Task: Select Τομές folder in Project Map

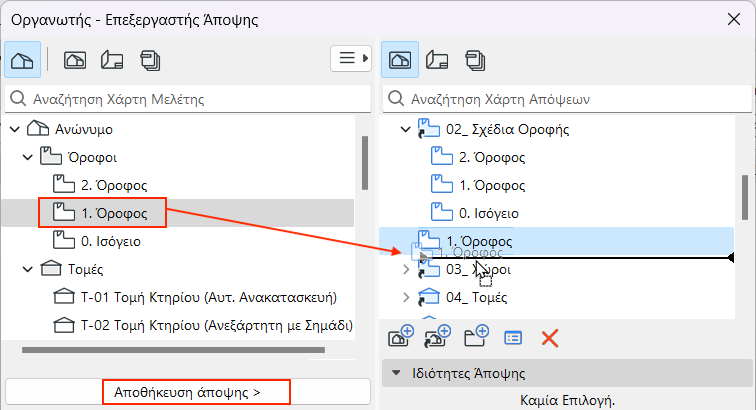Action: [85, 269]
